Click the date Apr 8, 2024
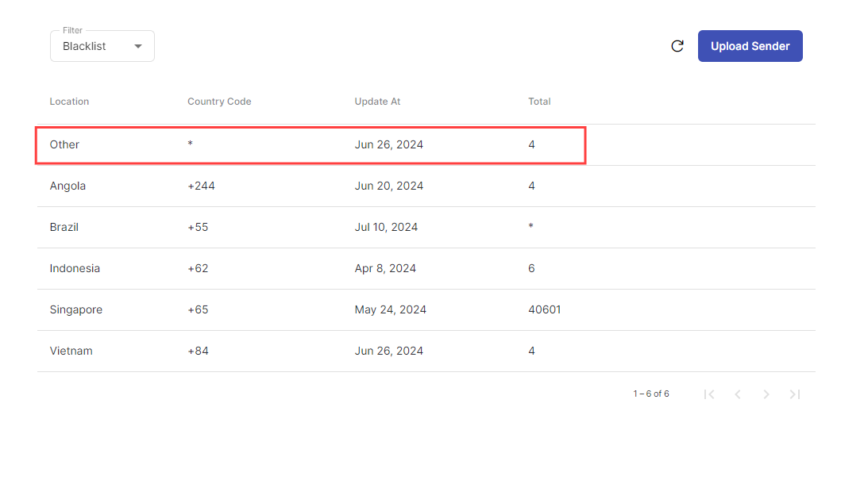This screenshot has width=868, height=484. [385, 268]
